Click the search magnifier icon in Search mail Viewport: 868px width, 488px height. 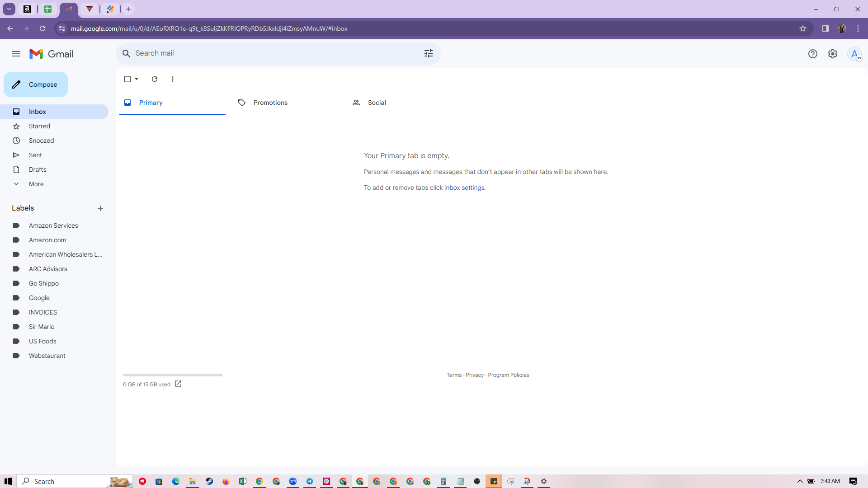click(x=127, y=53)
